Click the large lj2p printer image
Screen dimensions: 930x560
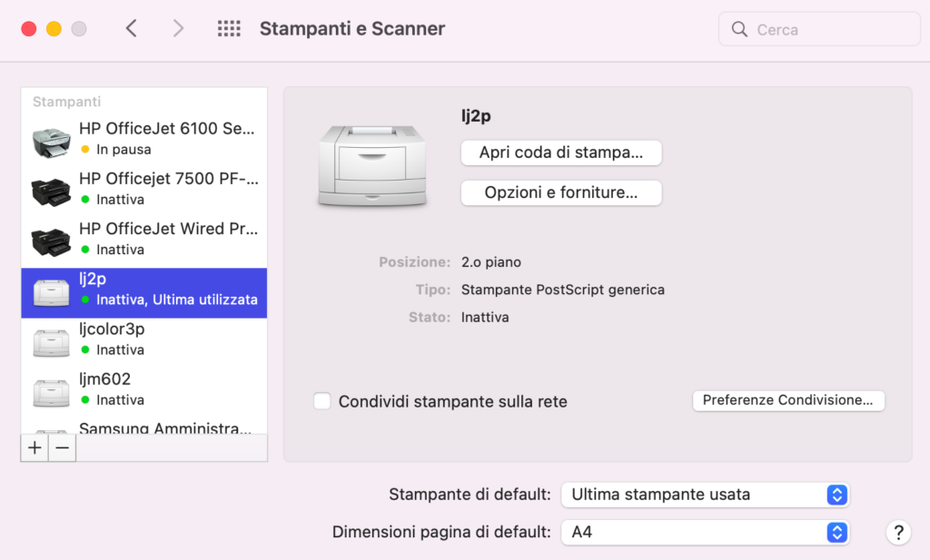(371, 166)
